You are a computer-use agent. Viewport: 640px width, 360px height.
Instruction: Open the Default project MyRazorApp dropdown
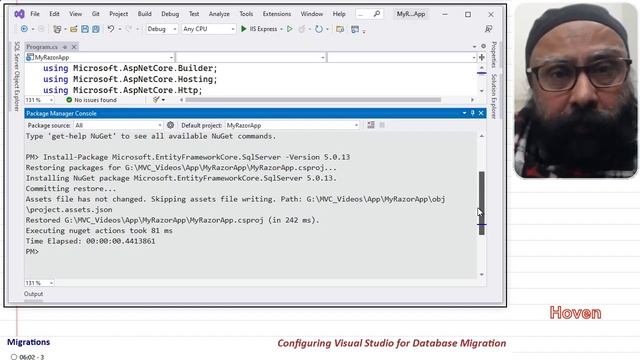pyautogui.click(x=292, y=125)
